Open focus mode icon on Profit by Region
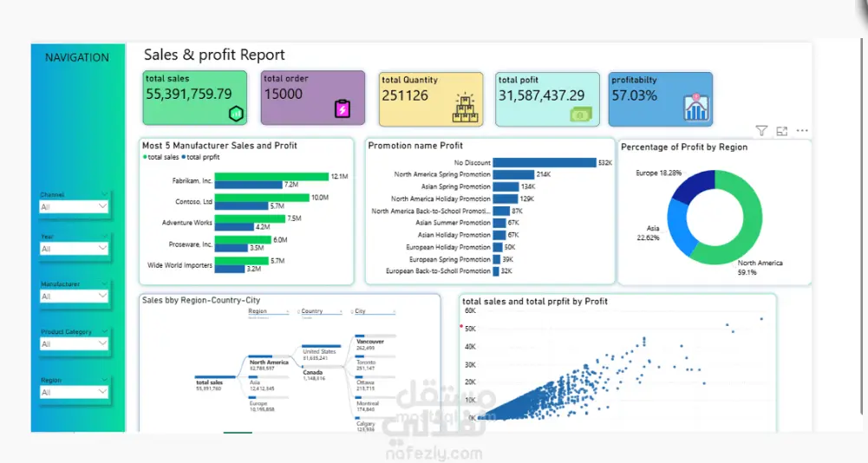This screenshot has height=463, width=868. point(781,131)
